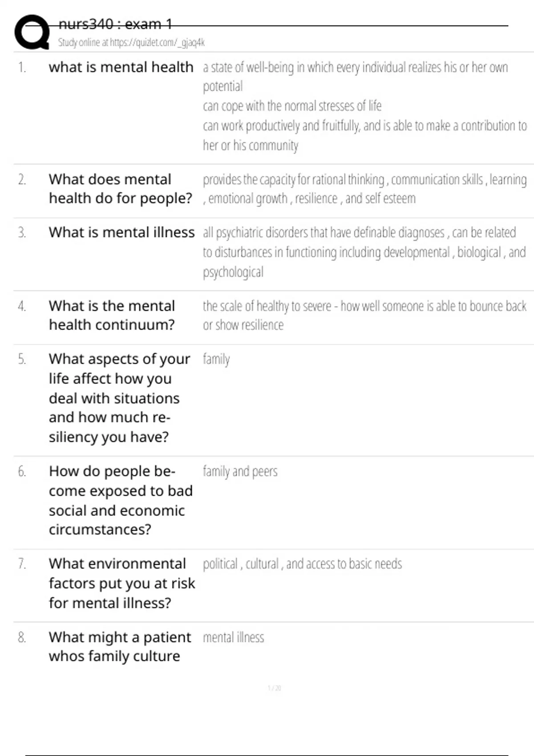
Task: Select the term 'What is mental illness'
Action: (x=122, y=232)
